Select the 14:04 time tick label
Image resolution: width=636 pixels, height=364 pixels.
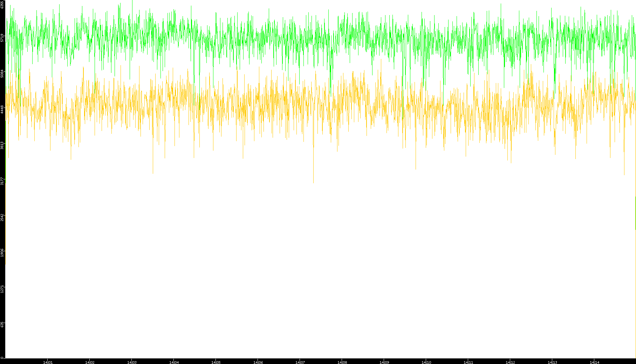tap(174, 362)
